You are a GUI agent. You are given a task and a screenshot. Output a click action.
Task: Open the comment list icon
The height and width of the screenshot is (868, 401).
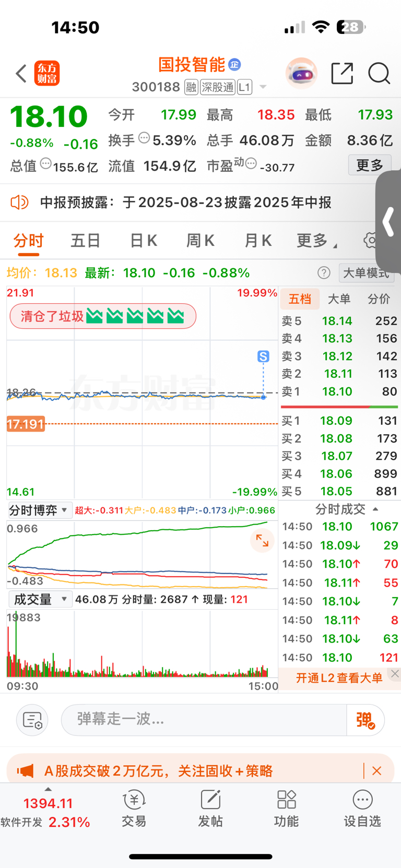click(x=32, y=720)
